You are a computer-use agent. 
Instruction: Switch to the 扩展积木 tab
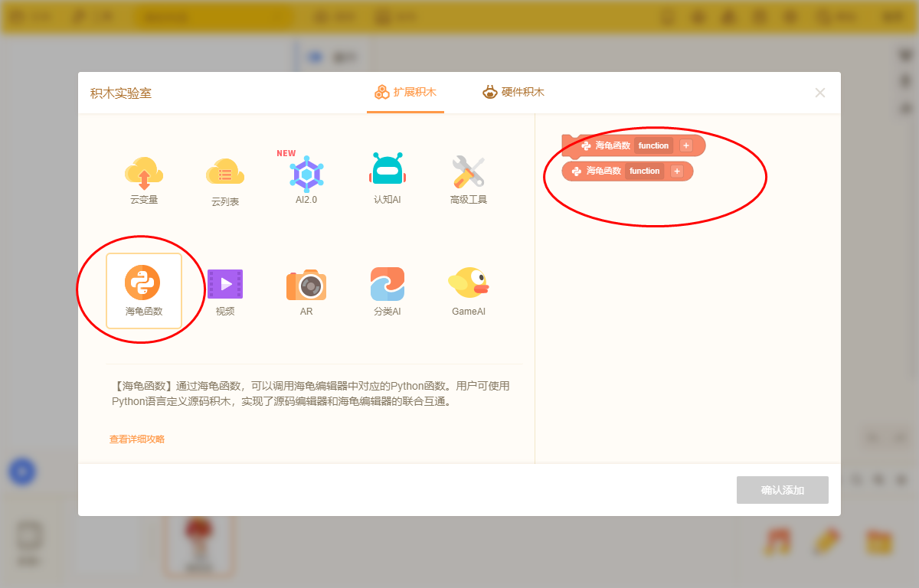[405, 93]
